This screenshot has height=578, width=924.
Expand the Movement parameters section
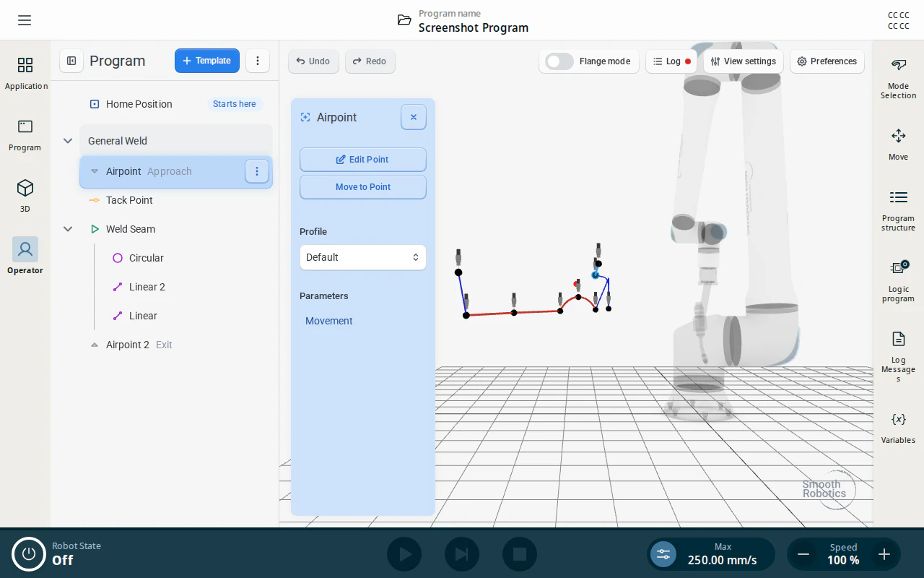(329, 321)
